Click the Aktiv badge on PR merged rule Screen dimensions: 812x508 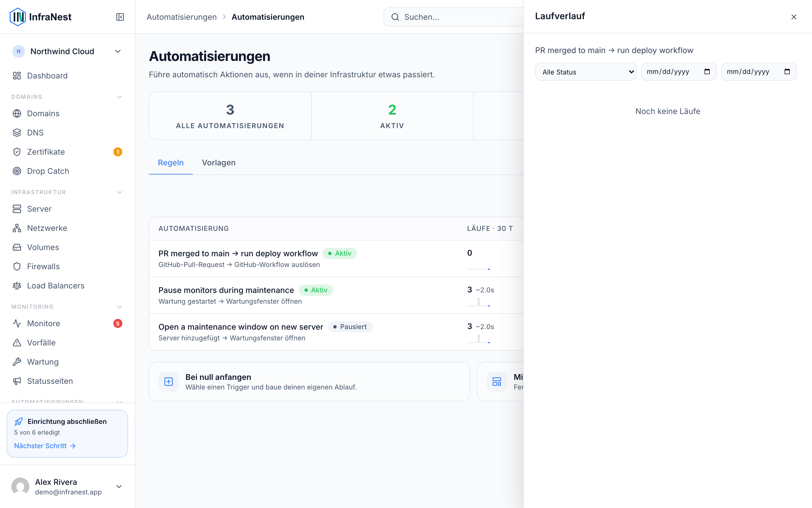coord(339,253)
